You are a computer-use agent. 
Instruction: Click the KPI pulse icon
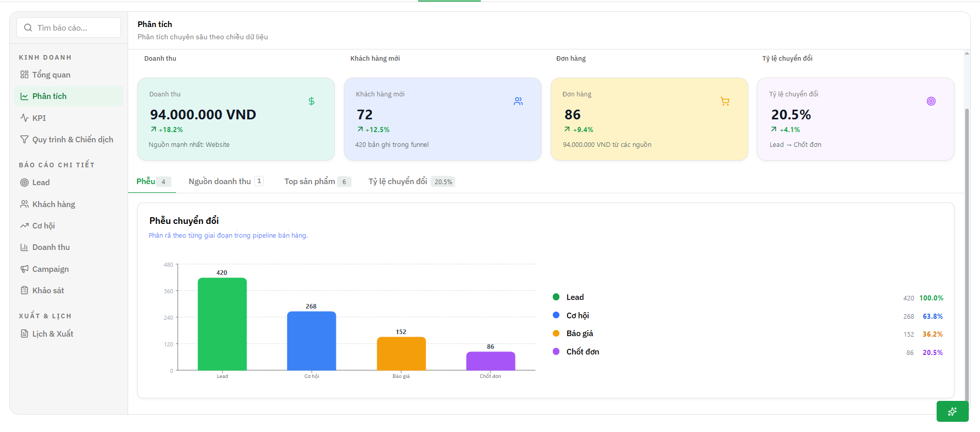coord(24,118)
